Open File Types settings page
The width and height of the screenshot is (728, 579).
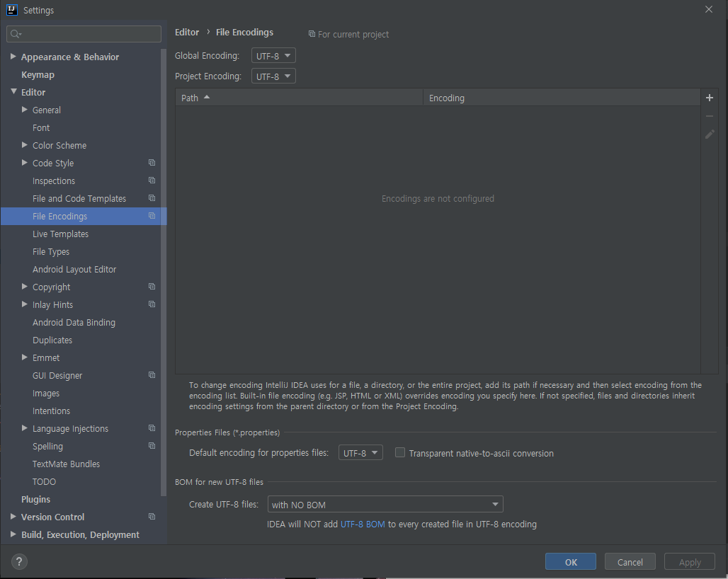pyautogui.click(x=50, y=251)
